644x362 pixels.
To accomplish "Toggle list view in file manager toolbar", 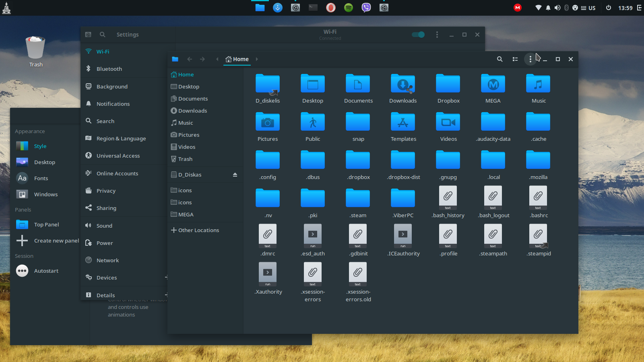I will point(515,59).
